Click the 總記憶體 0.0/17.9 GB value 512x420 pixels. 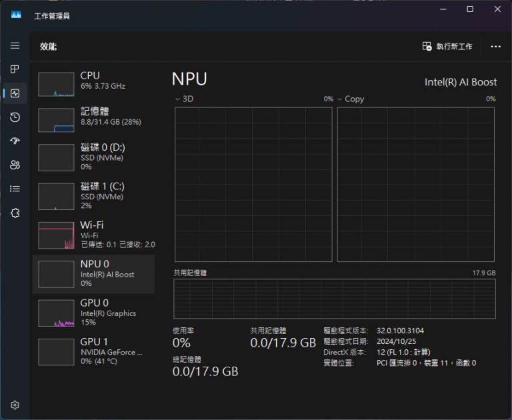point(205,371)
